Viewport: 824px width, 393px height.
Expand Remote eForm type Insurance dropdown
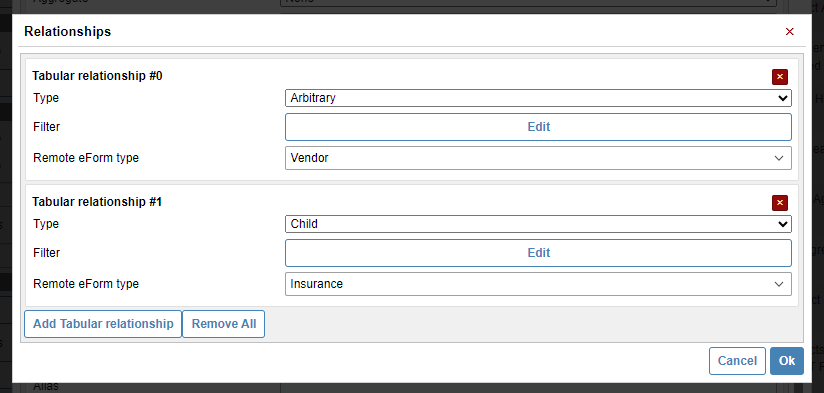[538, 284]
